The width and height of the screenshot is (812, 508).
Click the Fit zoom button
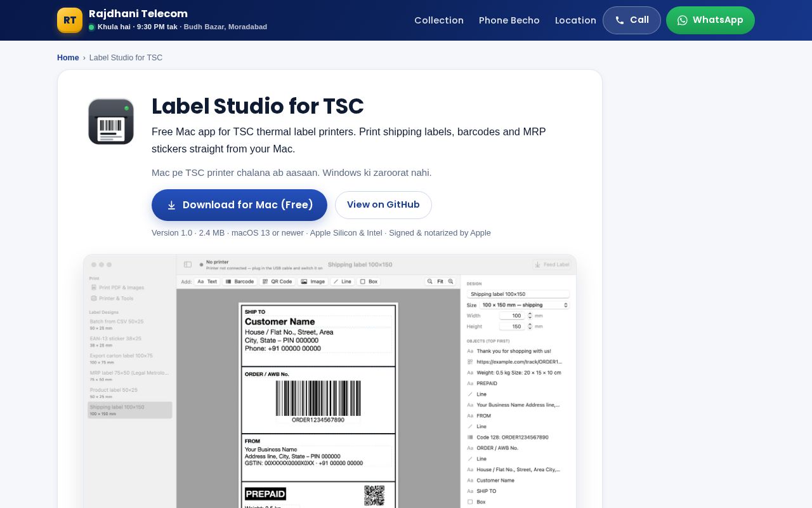click(440, 281)
